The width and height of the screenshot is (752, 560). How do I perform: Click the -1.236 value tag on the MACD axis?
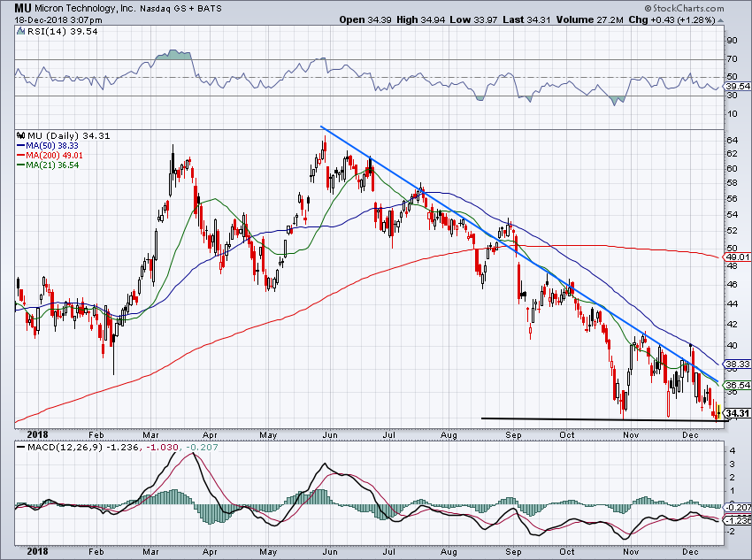738,521
